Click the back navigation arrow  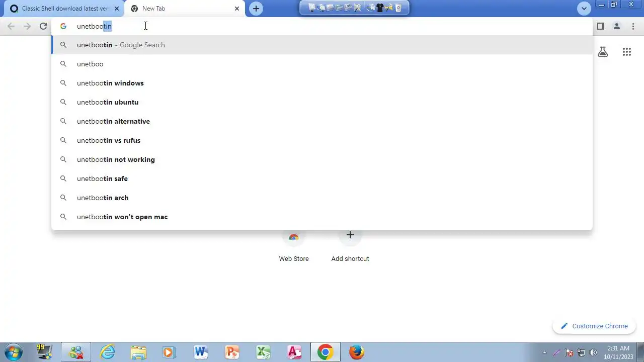coord(11,26)
